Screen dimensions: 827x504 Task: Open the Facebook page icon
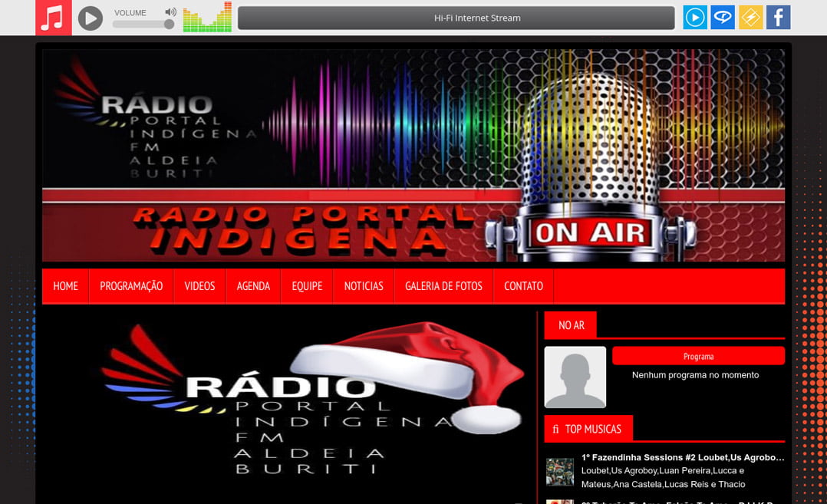[778, 18]
